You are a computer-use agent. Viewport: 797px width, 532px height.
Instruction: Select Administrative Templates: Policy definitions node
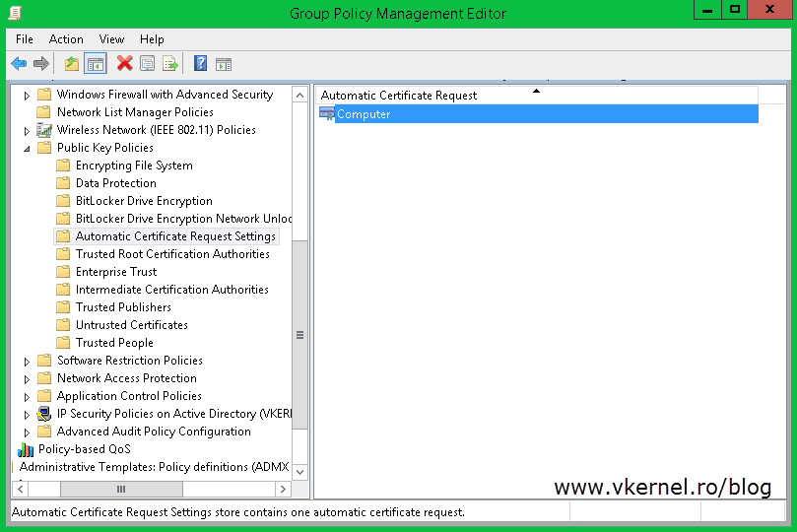click(x=154, y=467)
